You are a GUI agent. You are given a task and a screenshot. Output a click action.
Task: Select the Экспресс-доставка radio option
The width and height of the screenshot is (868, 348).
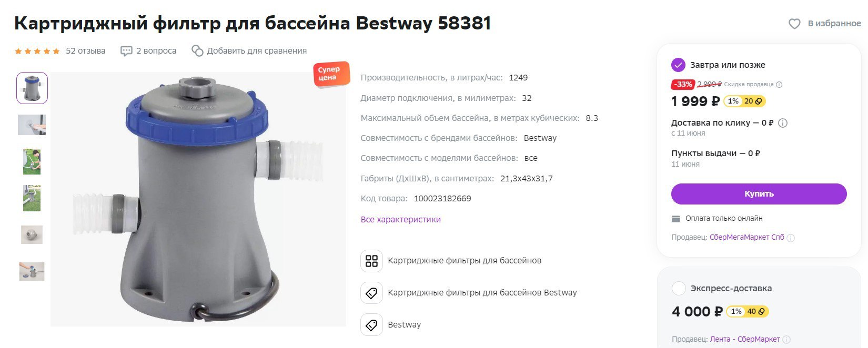click(679, 289)
